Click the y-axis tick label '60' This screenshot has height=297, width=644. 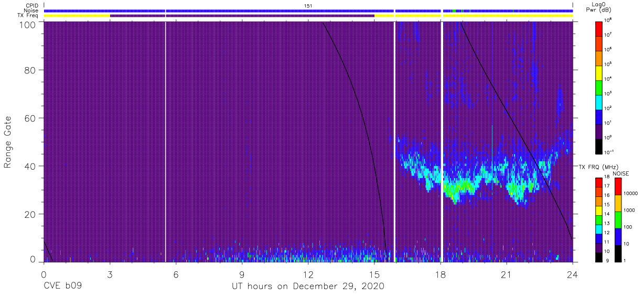30,118
